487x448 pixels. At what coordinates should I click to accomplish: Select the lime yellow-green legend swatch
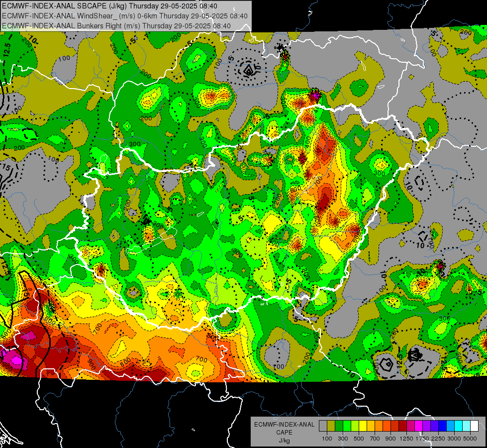pyautogui.click(x=355, y=426)
